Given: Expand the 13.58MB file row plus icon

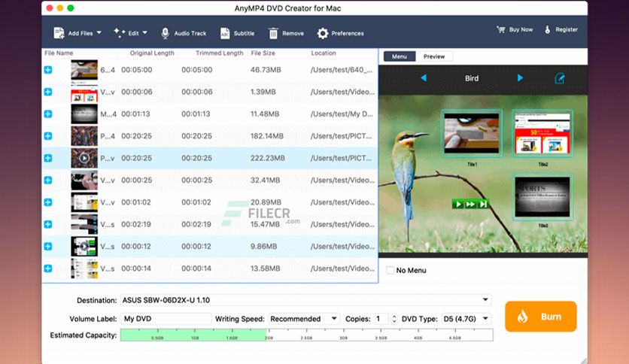Looking at the screenshot, I should [48, 268].
